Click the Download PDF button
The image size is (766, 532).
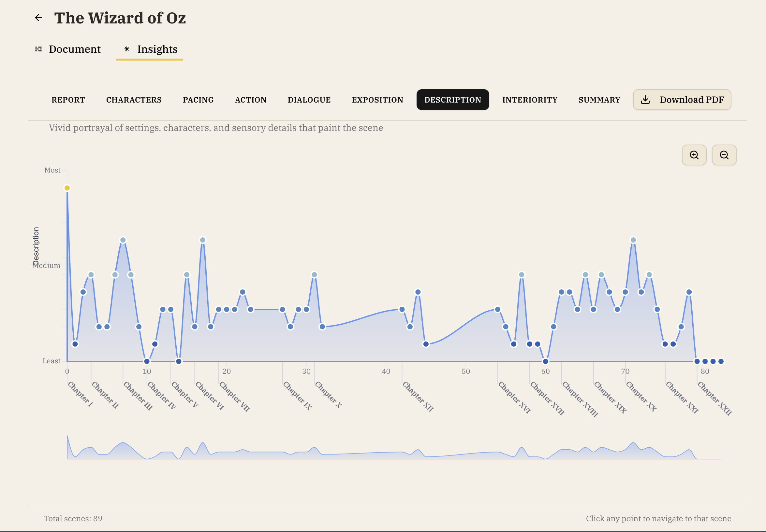click(682, 99)
